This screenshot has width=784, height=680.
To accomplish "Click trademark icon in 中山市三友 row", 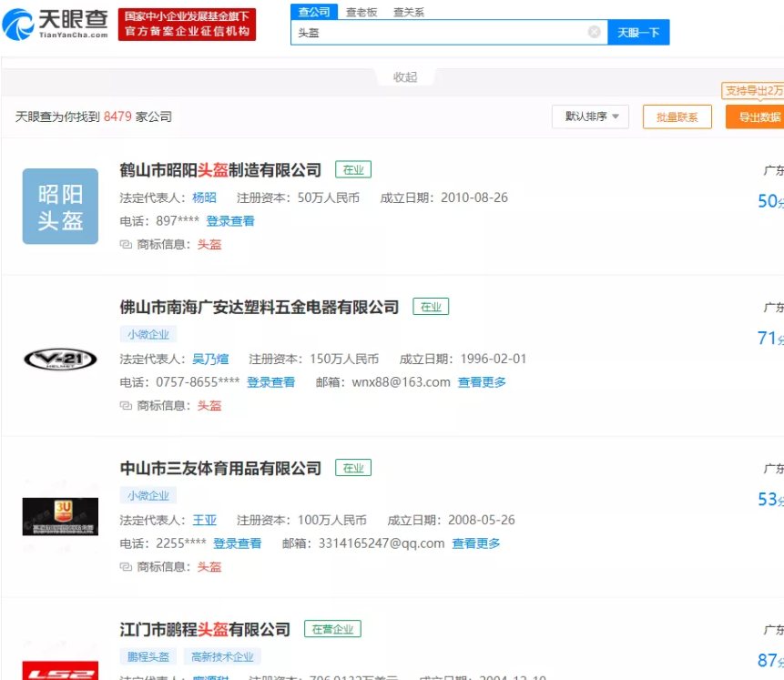I will 126,566.
